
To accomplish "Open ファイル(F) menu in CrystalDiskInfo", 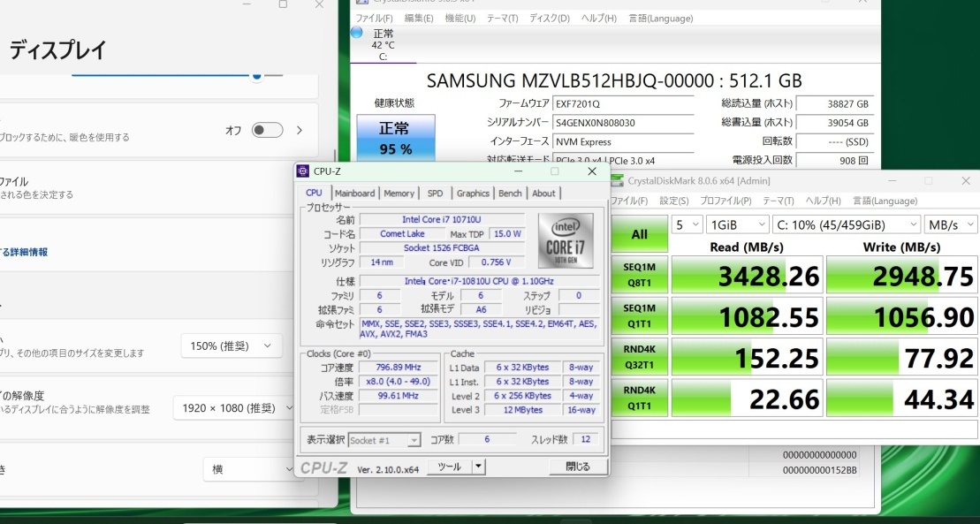I will [375, 19].
